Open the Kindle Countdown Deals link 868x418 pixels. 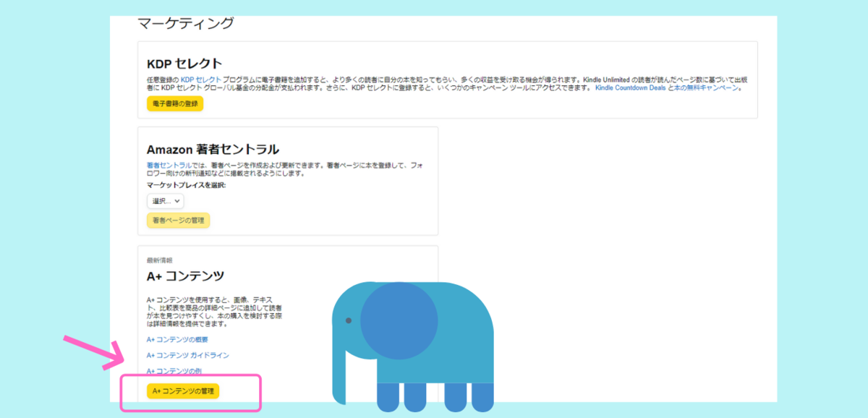pos(629,88)
